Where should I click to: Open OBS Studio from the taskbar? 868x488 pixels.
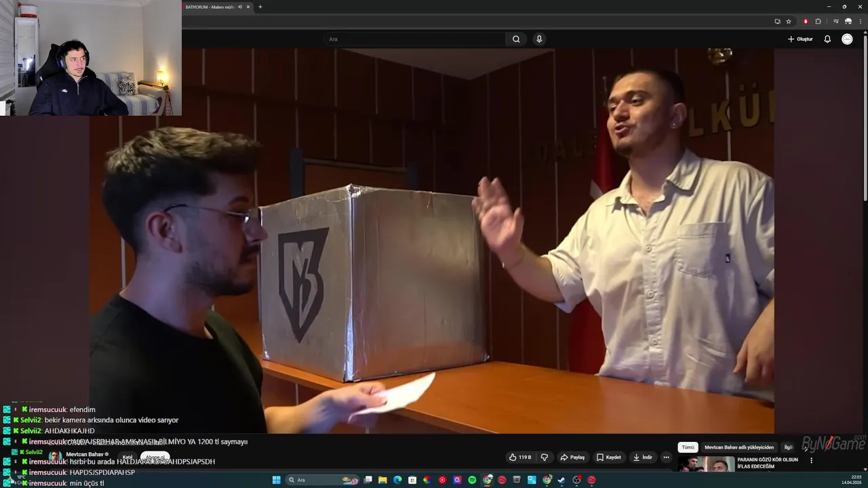[576, 480]
